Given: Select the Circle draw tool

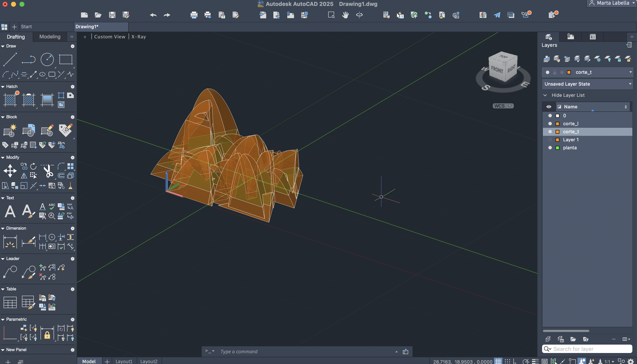Looking at the screenshot, I should [x=47, y=59].
